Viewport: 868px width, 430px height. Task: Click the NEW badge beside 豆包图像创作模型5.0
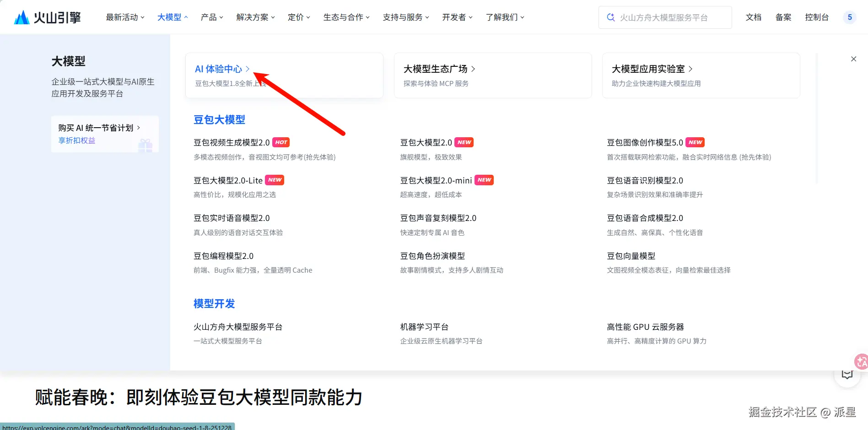pyautogui.click(x=695, y=142)
